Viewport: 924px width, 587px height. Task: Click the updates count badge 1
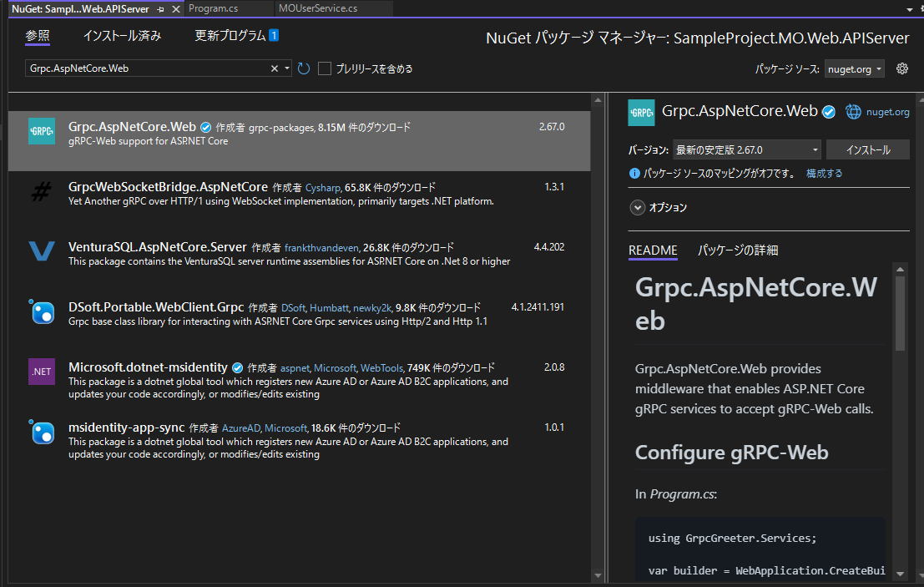(x=274, y=35)
